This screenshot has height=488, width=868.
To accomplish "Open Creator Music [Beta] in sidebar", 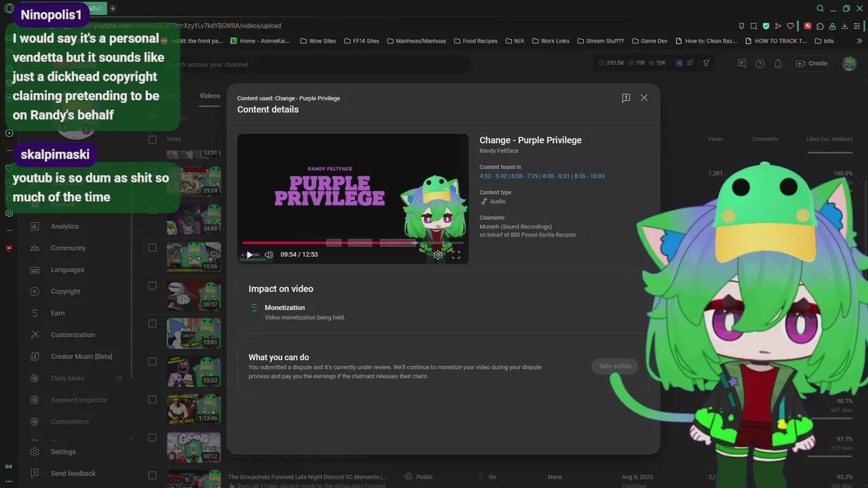I will pyautogui.click(x=81, y=357).
